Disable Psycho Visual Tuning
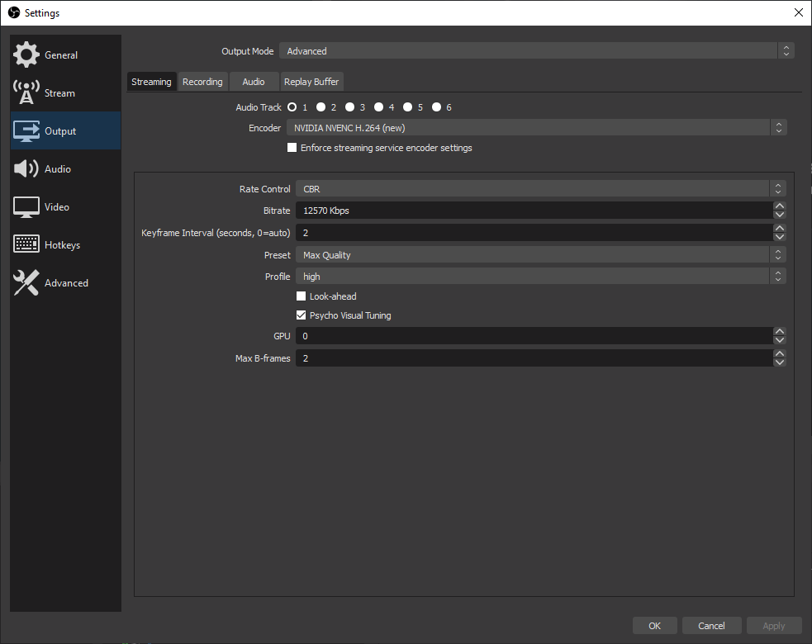Screen dimensions: 812x644 [301, 315]
